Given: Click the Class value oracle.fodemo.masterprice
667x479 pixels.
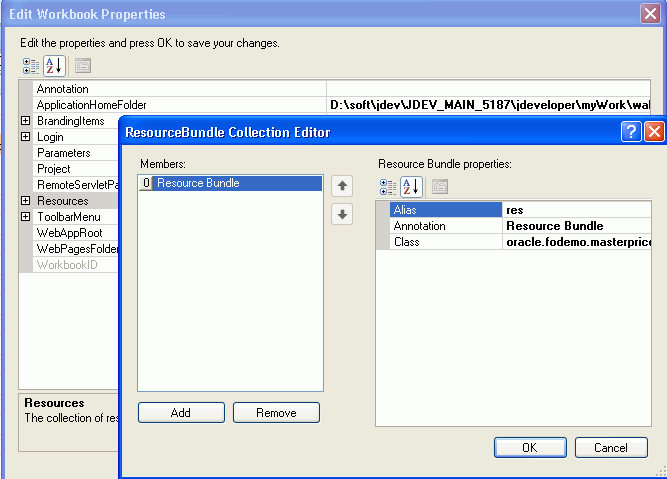Looking at the screenshot, I should coord(577,242).
